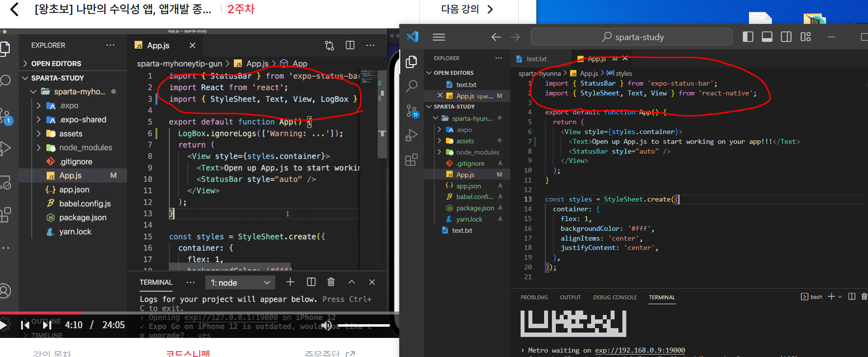Skip to next in video player controls
Viewport: 868px width, 357px height.
coord(47,325)
